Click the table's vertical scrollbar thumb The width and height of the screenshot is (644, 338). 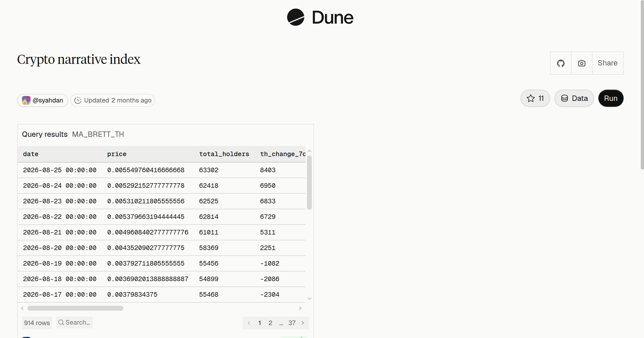309,183
